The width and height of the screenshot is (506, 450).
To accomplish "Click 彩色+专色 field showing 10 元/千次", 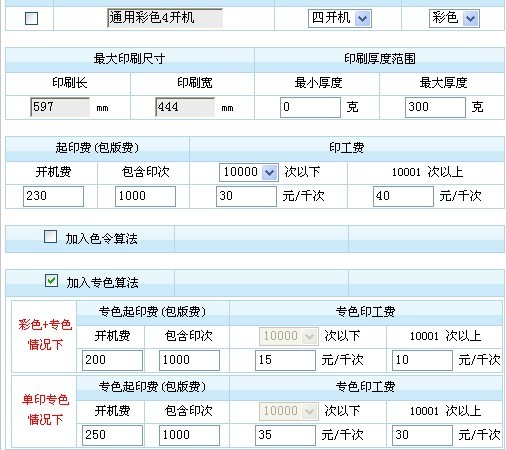I will coord(422,360).
